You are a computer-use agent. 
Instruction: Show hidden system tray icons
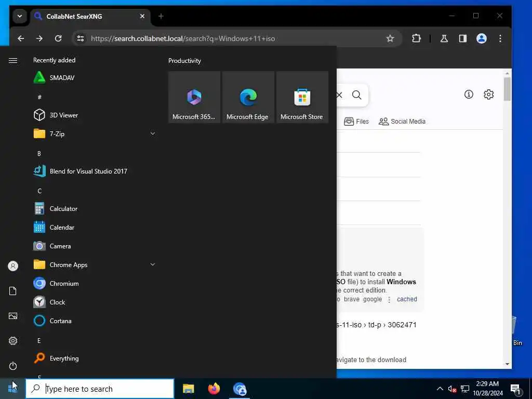pyautogui.click(x=440, y=389)
